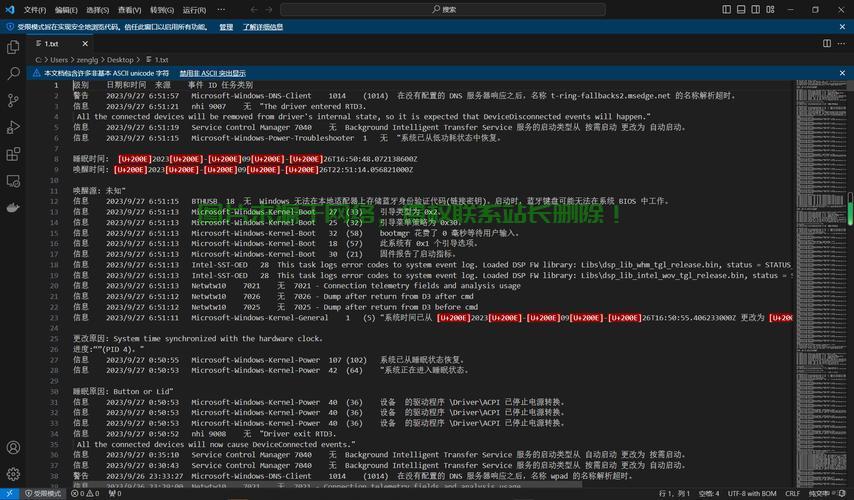Open the 编辑(E) menu
Viewport: 854px width, 500px height.
(66, 10)
